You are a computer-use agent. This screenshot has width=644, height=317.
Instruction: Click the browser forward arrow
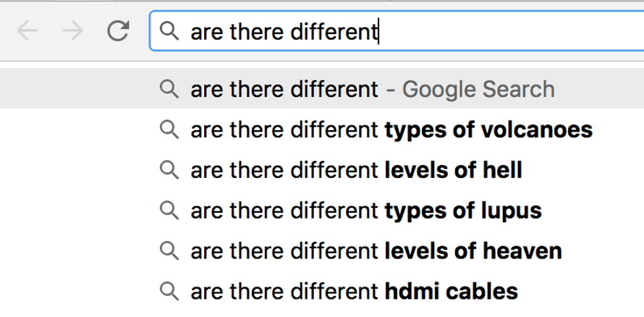pos(72,31)
